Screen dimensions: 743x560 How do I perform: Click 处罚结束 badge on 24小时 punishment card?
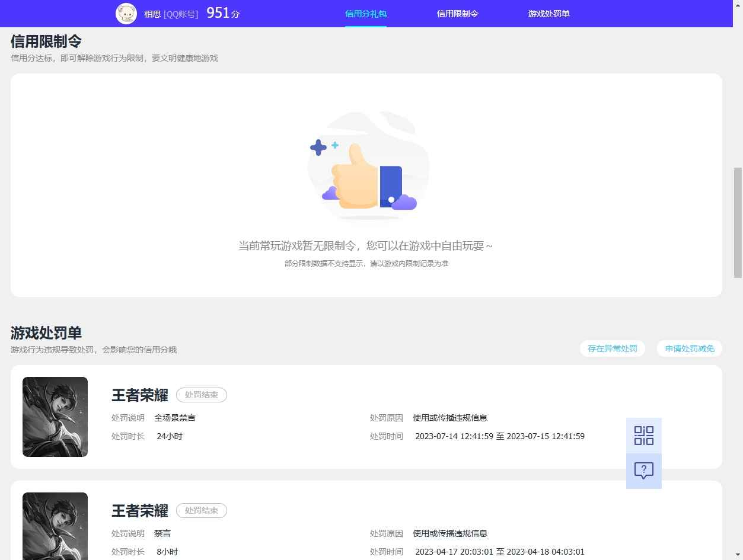(x=202, y=395)
